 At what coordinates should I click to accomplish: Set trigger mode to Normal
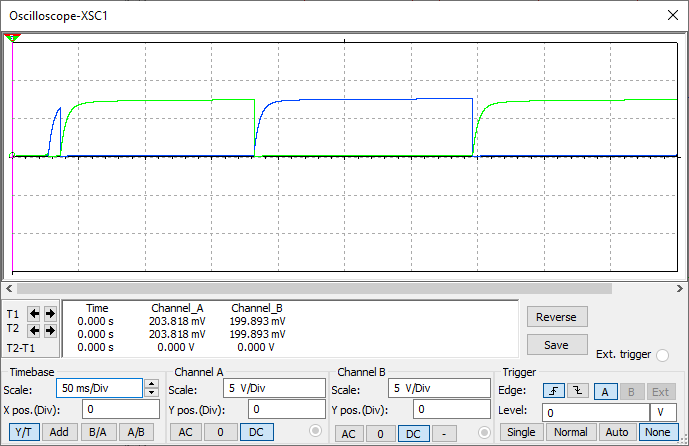(571, 432)
